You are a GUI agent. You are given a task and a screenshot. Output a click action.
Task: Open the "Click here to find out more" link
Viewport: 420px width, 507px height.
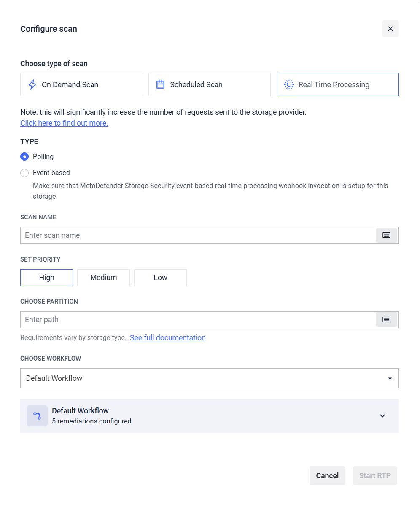click(64, 123)
